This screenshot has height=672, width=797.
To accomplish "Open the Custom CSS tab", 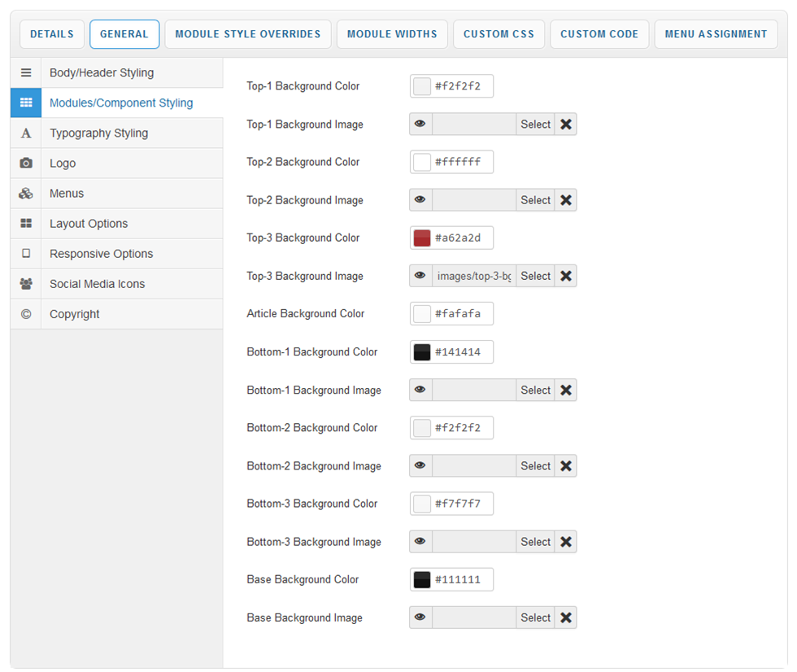I will pos(499,34).
